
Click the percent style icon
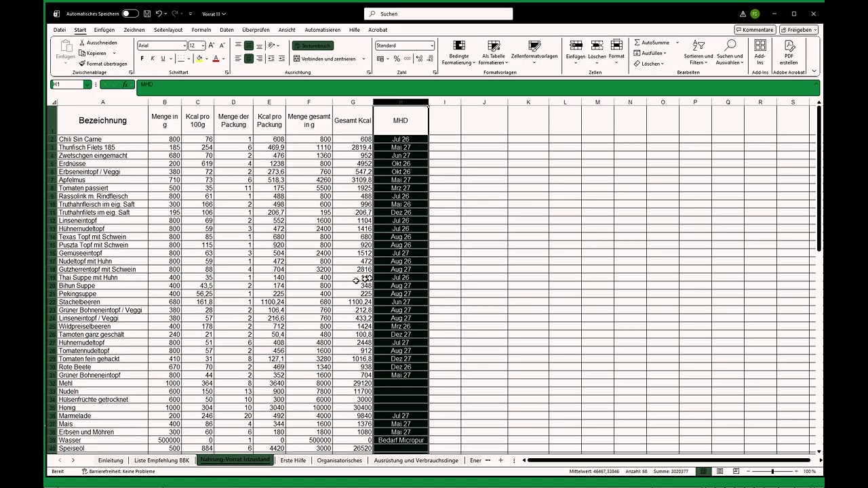pos(397,59)
